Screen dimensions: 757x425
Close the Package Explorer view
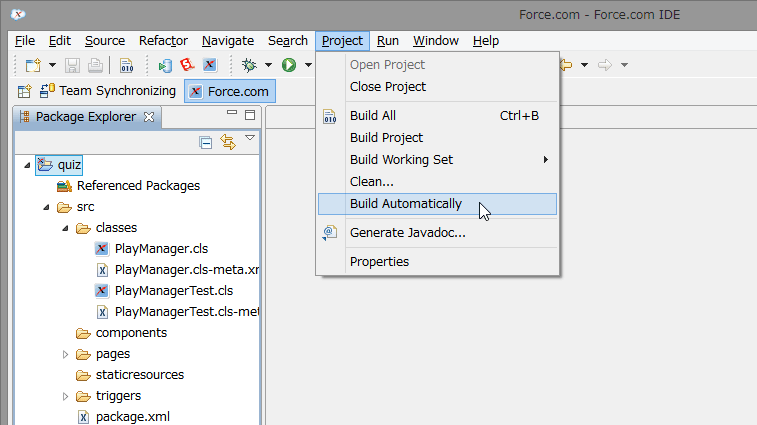(149, 117)
